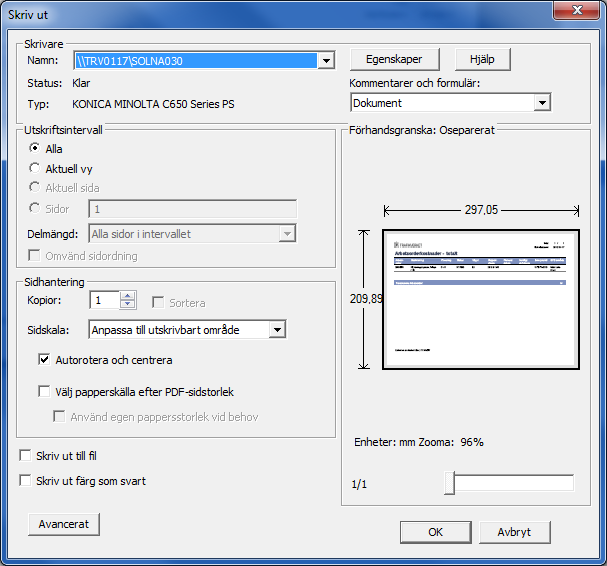Click the Förhandsgranska: Oseparerat label
The image size is (607, 566).
[x=422, y=130]
